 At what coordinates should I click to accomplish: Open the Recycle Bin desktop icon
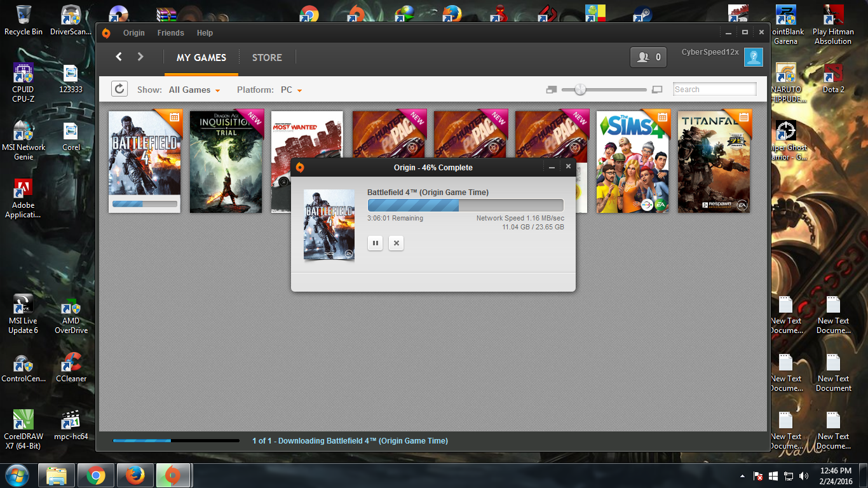(x=24, y=20)
